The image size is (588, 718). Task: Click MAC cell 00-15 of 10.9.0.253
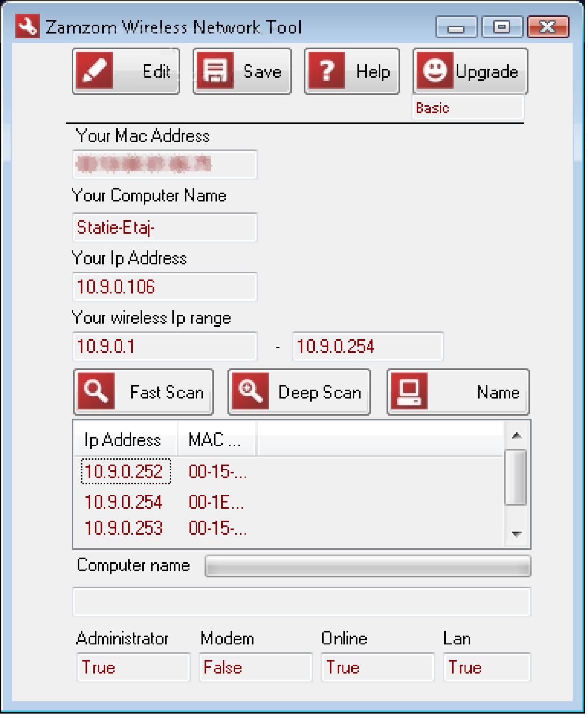pyautogui.click(x=217, y=528)
